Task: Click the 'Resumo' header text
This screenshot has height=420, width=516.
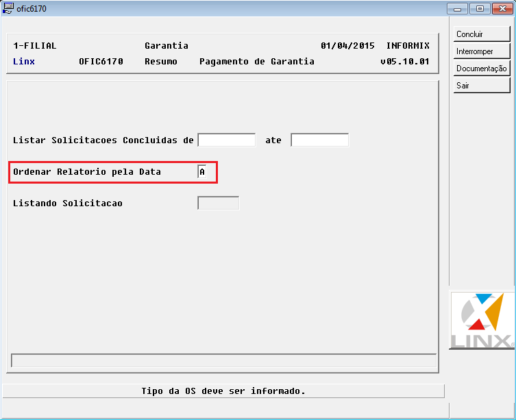Action: pos(161,62)
